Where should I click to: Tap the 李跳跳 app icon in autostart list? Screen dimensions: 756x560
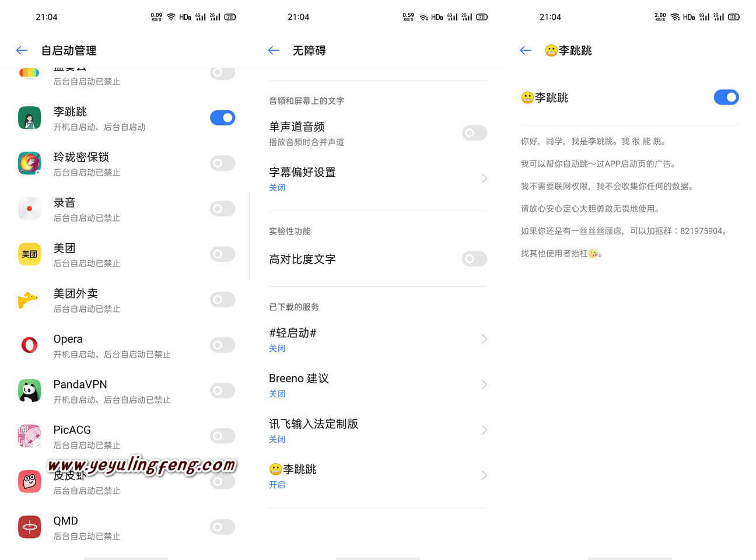click(30, 118)
